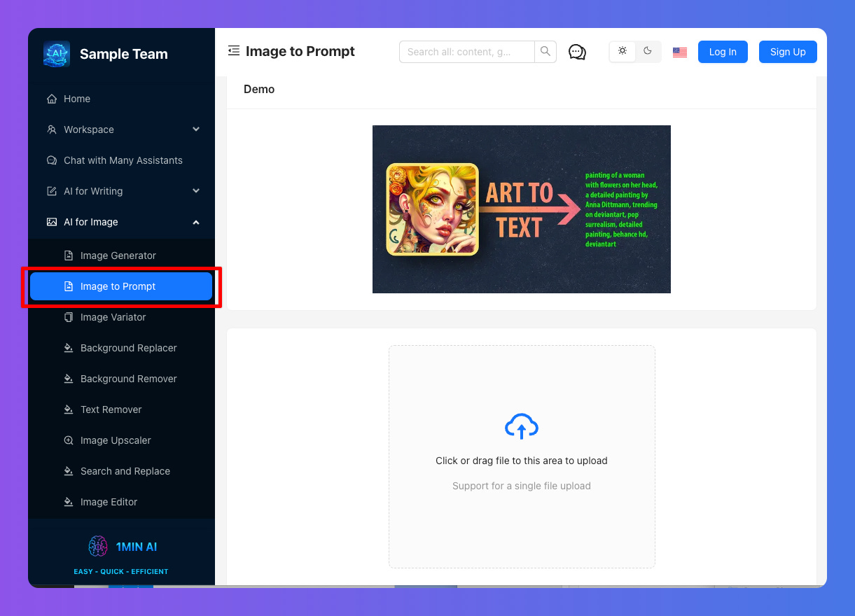This screenshot has width=855, height=616.
Task: Click the Sample Team title
Action: pos(124,54)
